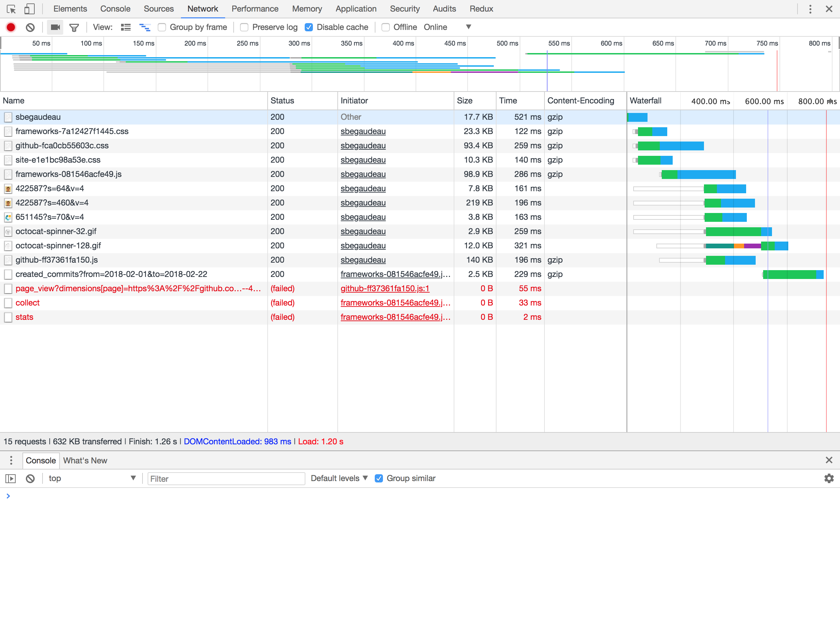Screen dimensions: 840x642
Task: Stop recording network log with red button
Action: [11, 27]
